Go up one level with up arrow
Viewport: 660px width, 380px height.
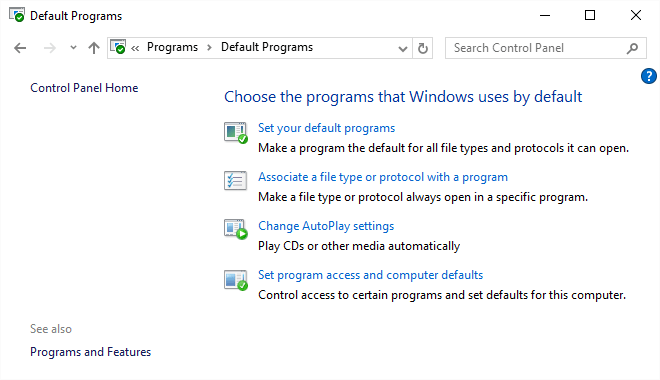94,48
